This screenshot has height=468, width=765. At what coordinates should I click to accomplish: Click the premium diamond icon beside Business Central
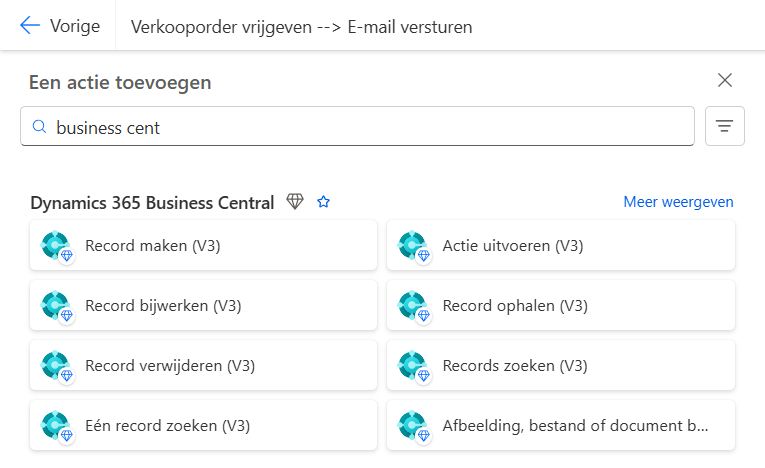tap(294, 202)
